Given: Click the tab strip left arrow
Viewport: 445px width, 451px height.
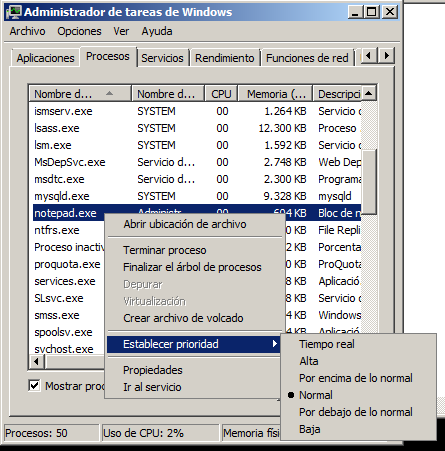Looking at the screenshot, I should click(369, 55).
